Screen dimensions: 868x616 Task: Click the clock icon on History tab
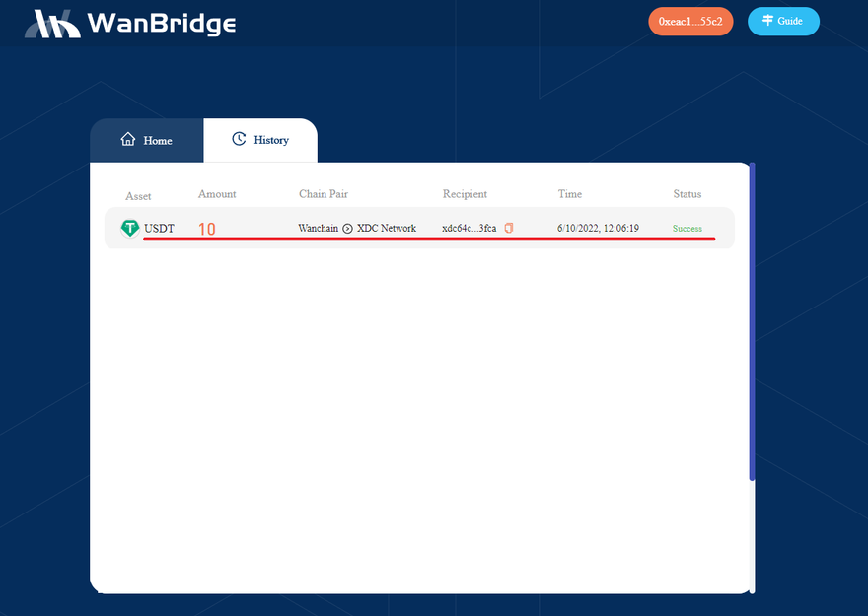coord(239,139)
